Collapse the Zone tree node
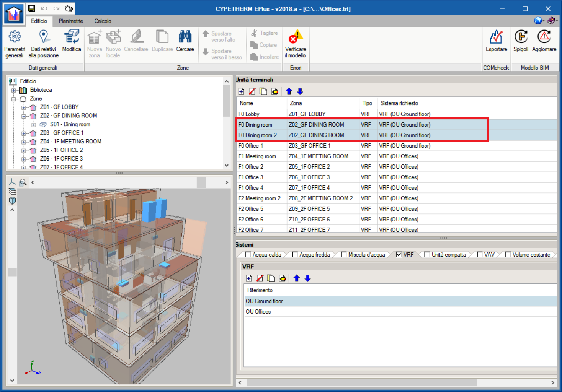562x392 pixels. (x=14, y=99)
